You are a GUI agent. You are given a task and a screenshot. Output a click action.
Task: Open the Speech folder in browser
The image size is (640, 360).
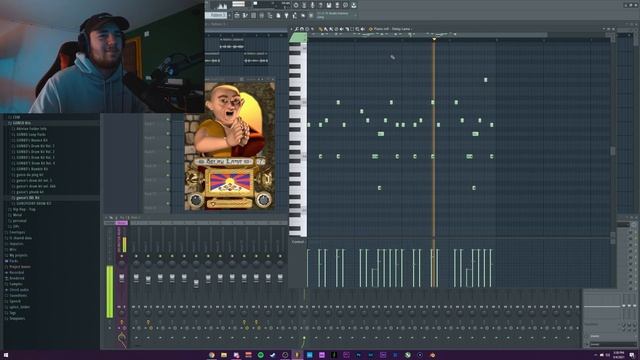(15, 301)
